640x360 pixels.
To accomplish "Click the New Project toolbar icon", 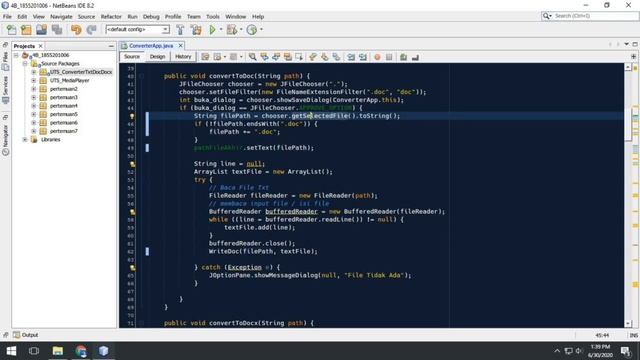I will [x=26, y=30].
